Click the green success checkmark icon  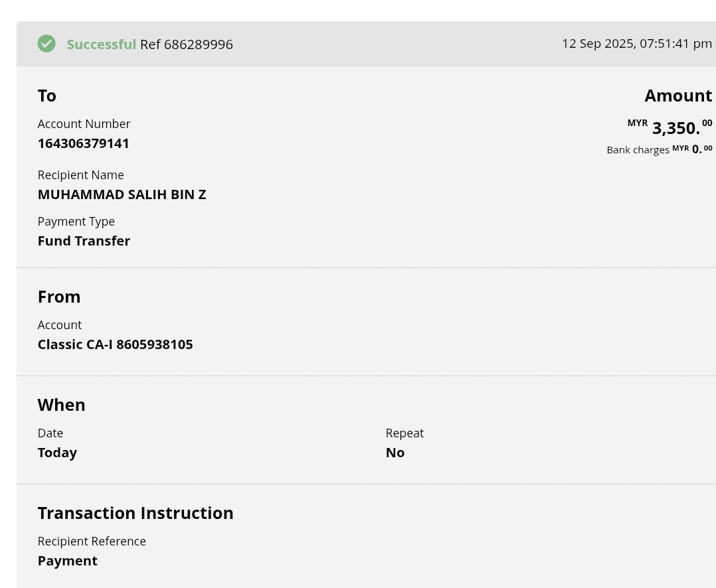click(x=46, y=44)
